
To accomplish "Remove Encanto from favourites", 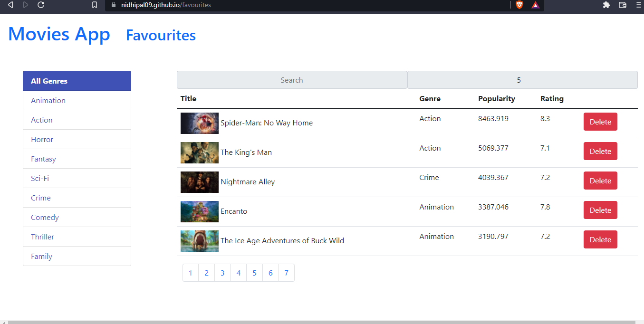I will click(600, 210).
